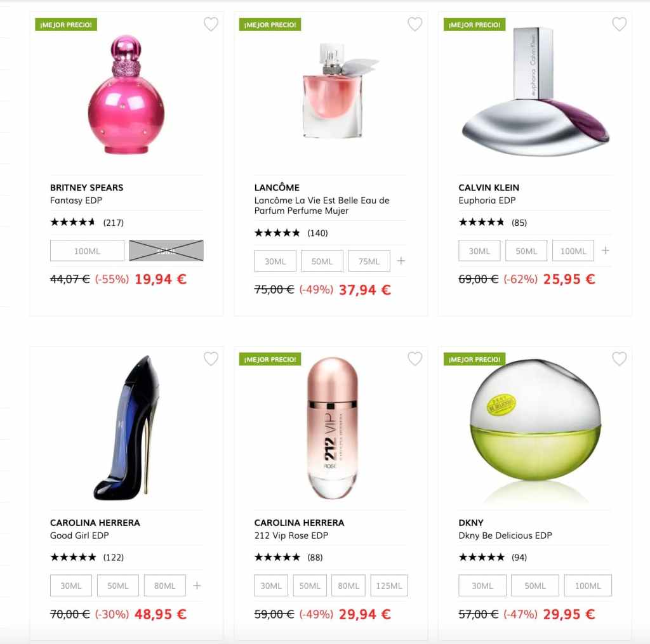Choose 75ML size for La Vie Est Belle

pos(369,261)
